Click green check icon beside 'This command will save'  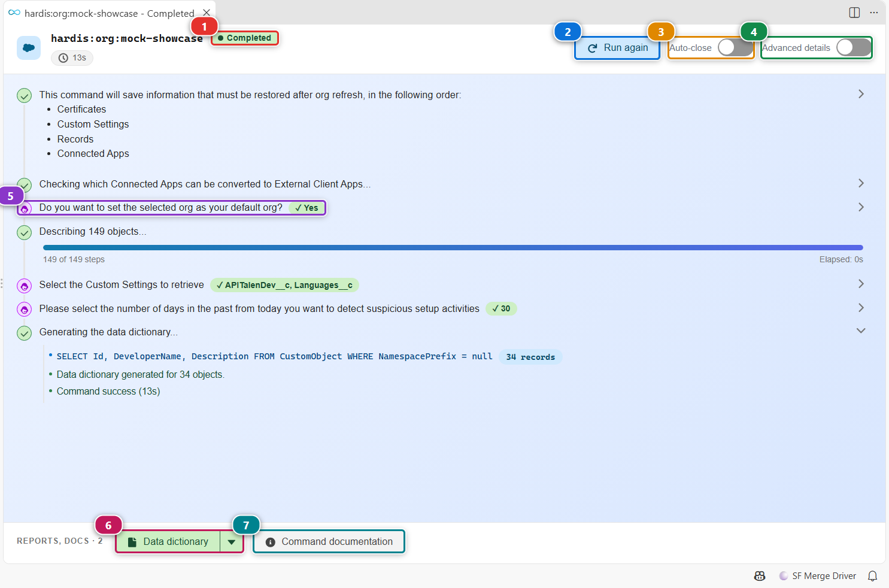[25, 95]
